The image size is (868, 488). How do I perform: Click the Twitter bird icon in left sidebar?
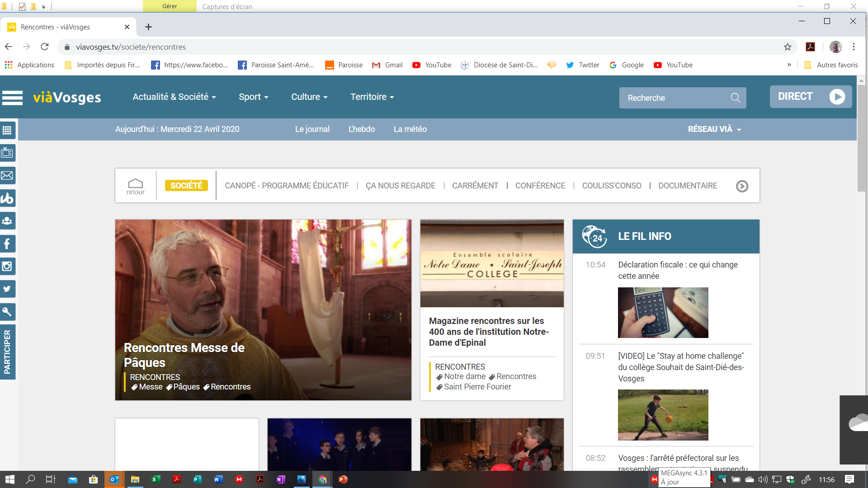coord(7,289)
